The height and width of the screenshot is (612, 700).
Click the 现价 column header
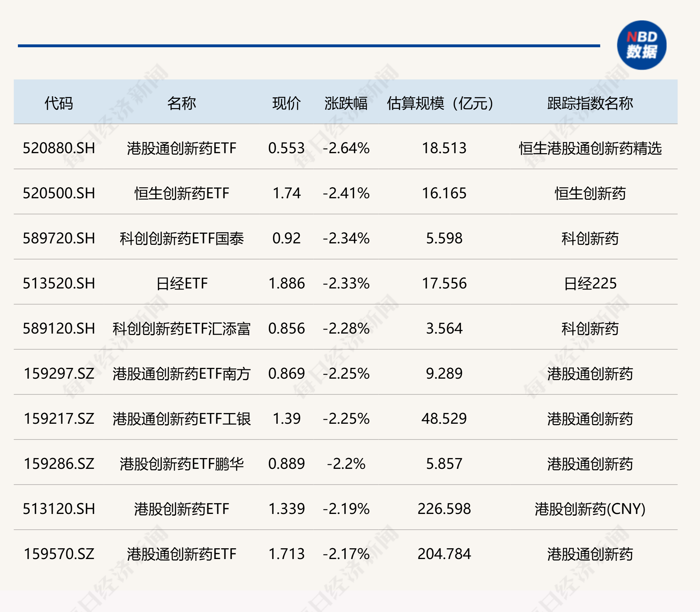tap(286, 103)
